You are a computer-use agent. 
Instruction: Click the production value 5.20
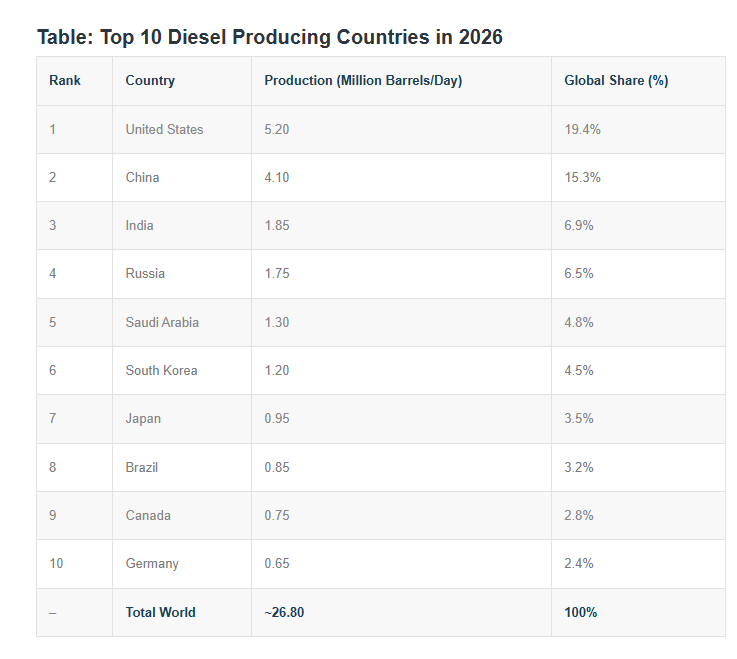pos(276,129)
